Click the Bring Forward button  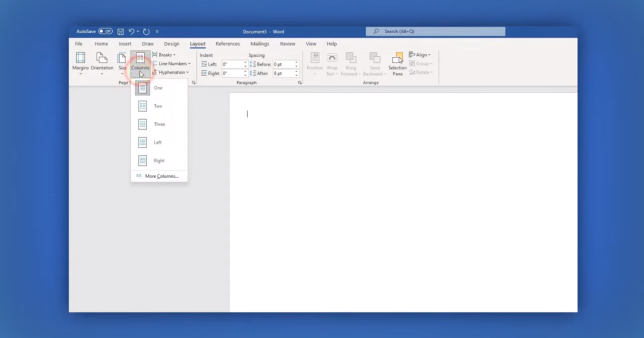point(351,63)
